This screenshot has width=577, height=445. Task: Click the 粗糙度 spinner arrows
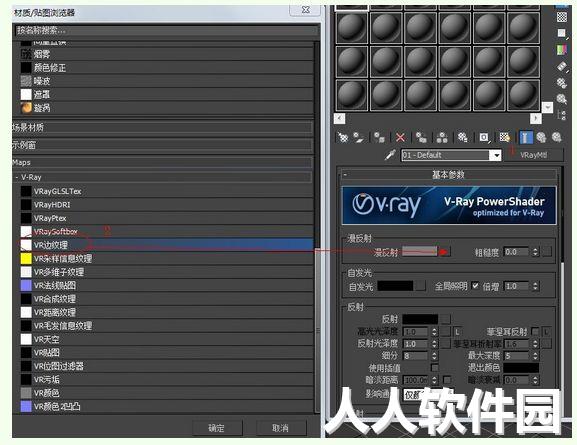pos(535,252)
